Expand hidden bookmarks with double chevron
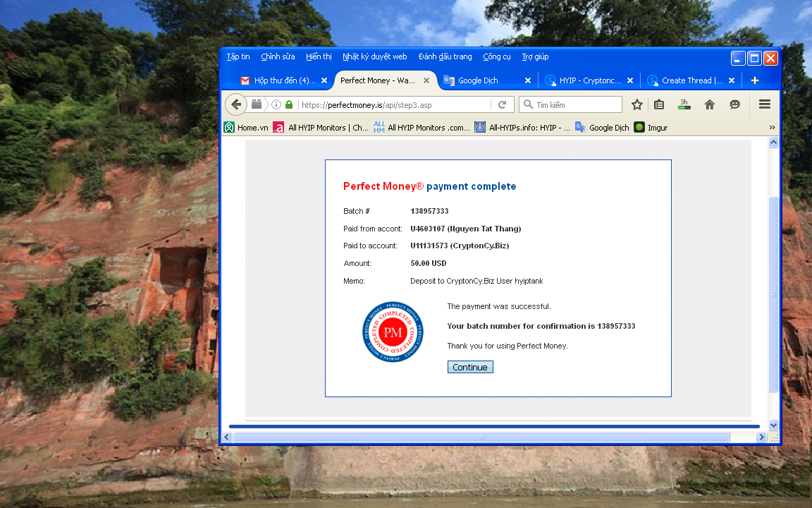This screenshot has width=812, height=508. 772,128
